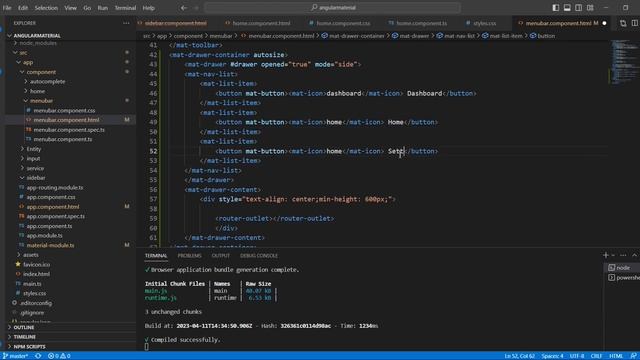Open styles.css in explorer tree
This screenshot has width=640, height=360.
tap(34, 293)
